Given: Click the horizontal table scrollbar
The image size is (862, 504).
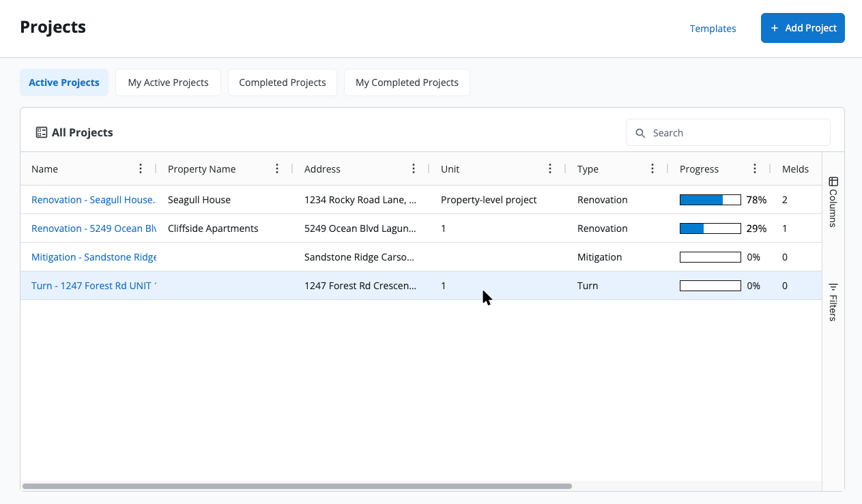Looking at the screenshot, I should click(x=297, y=486).
